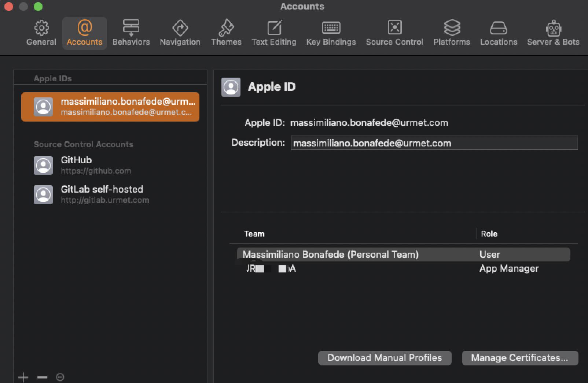Open the Platforms preferences tab

point(452,33)
